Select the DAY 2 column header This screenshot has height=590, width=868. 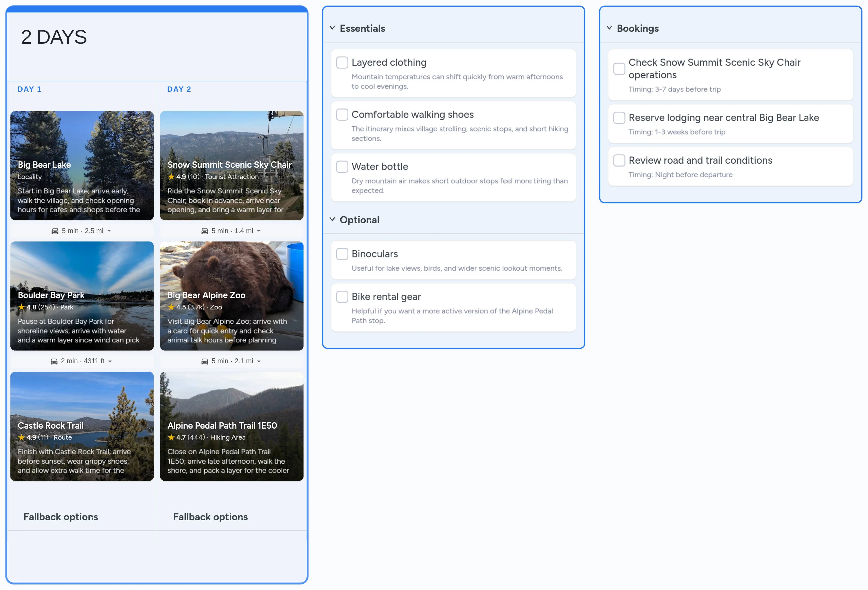pyautogui.click(x=179, y=89)
